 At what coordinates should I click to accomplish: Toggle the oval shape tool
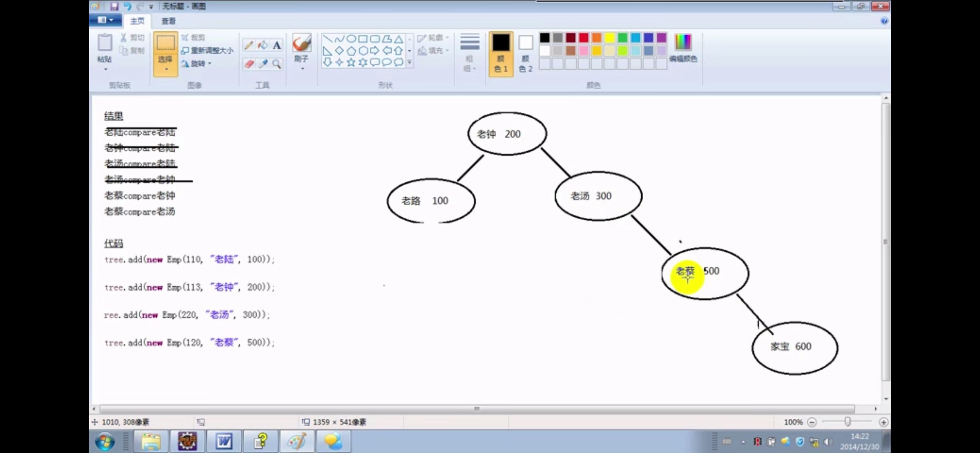click(x=352, y=38)
